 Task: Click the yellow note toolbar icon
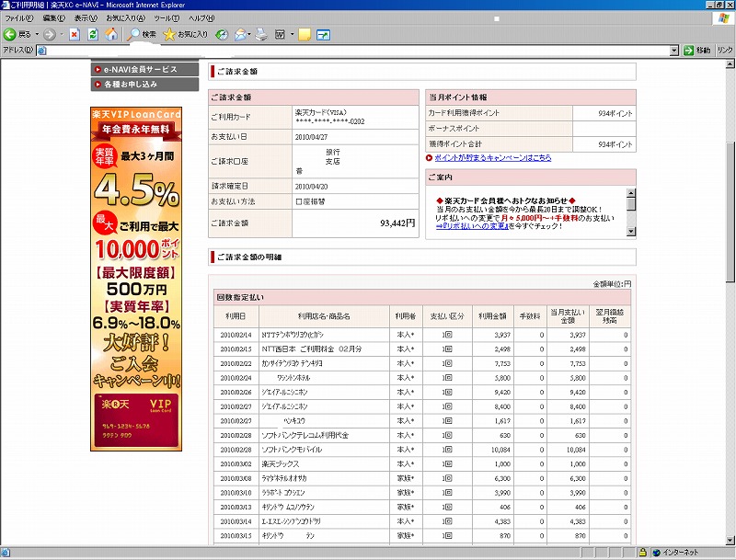coord(305,34)
